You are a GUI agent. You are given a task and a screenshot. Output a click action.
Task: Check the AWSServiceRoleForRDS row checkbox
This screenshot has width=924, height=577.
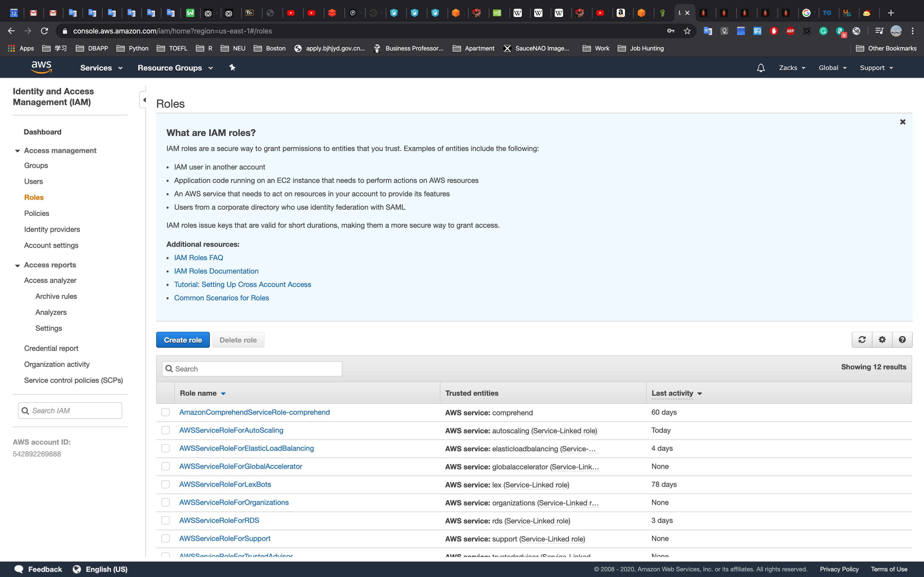(165, 521)
